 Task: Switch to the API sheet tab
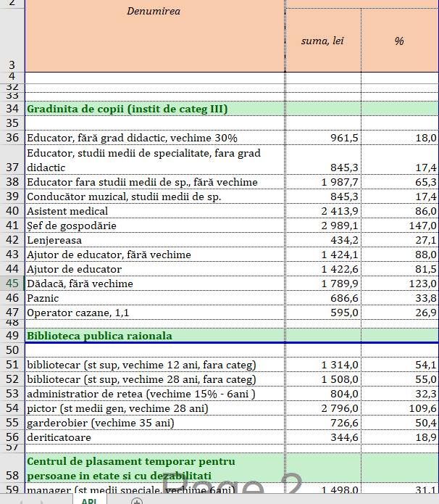(89, 500)
